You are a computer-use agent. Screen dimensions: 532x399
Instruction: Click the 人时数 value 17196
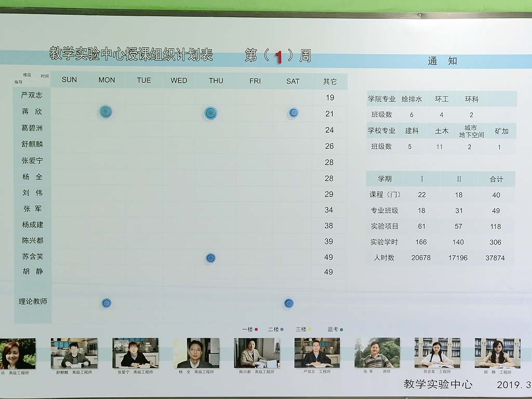(458, 258)
